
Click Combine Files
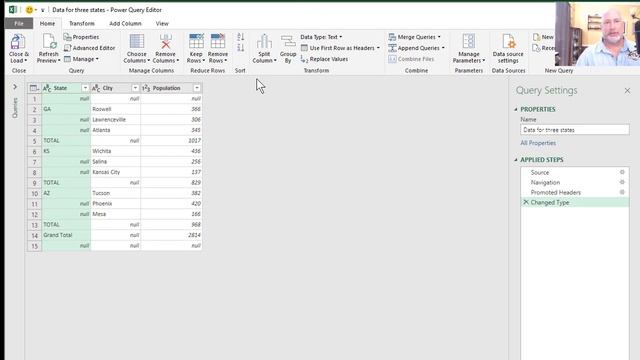pos(411,59)
